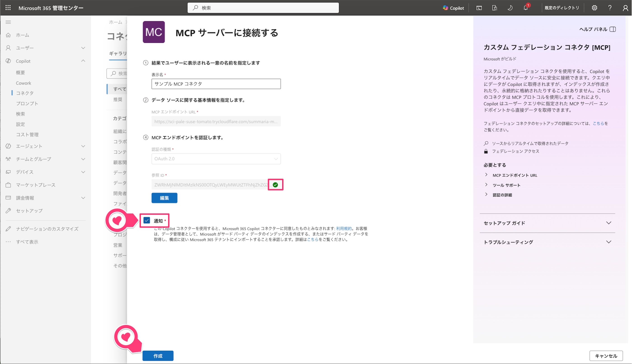Image resolution: width=641 pixels, height=364 pixels.
Task: Click the Marketplace bag icon
Action: pyautogui.click(x=8, y=185)
